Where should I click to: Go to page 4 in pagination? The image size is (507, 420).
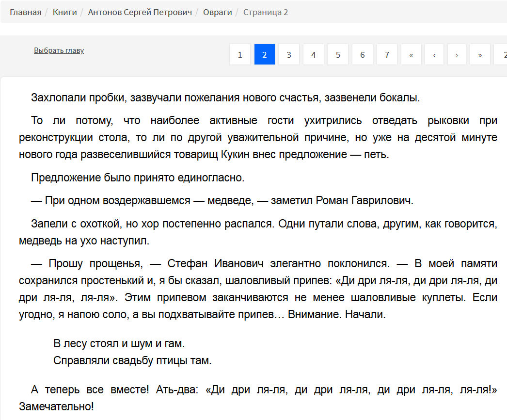[313, 55]
